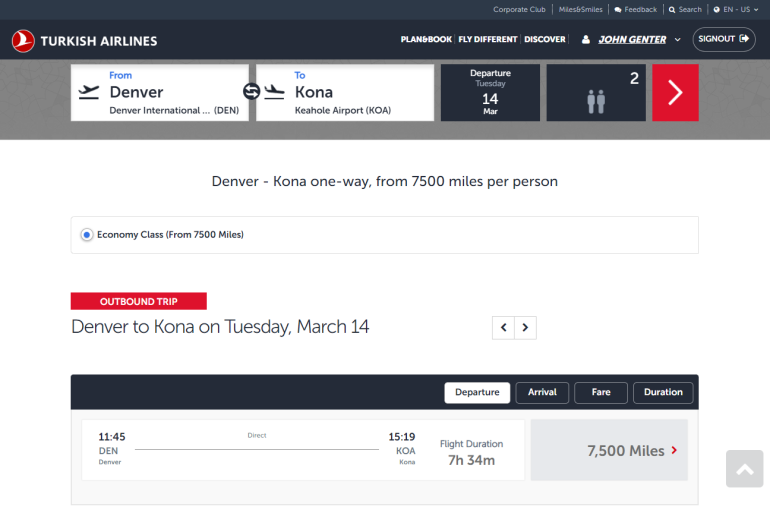This screenshot has height=513, width=770.
Task: Click the Turkish Airlines logo icon
Action: tap(23, 41)
